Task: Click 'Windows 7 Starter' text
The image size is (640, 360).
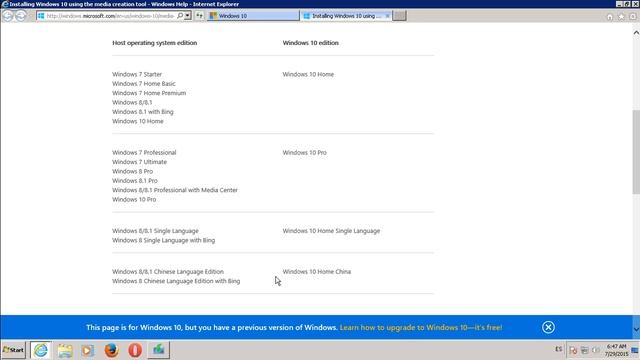Action: coord(137,74)
